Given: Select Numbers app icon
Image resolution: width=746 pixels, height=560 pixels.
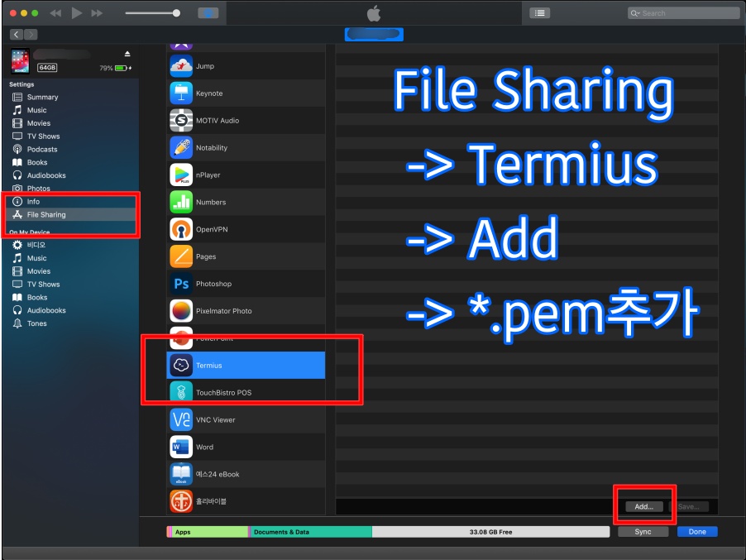Looking at the screenshot, I should [x=181, y=202].
